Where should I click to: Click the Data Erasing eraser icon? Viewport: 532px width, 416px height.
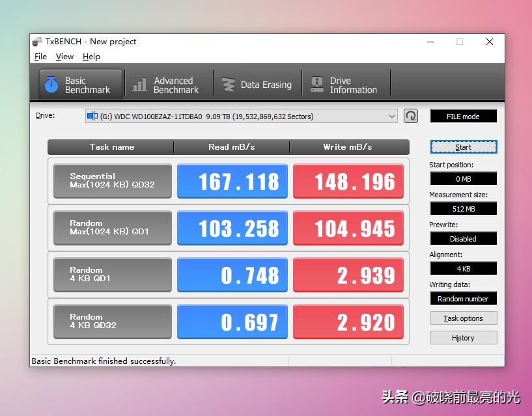pos(229,84)
